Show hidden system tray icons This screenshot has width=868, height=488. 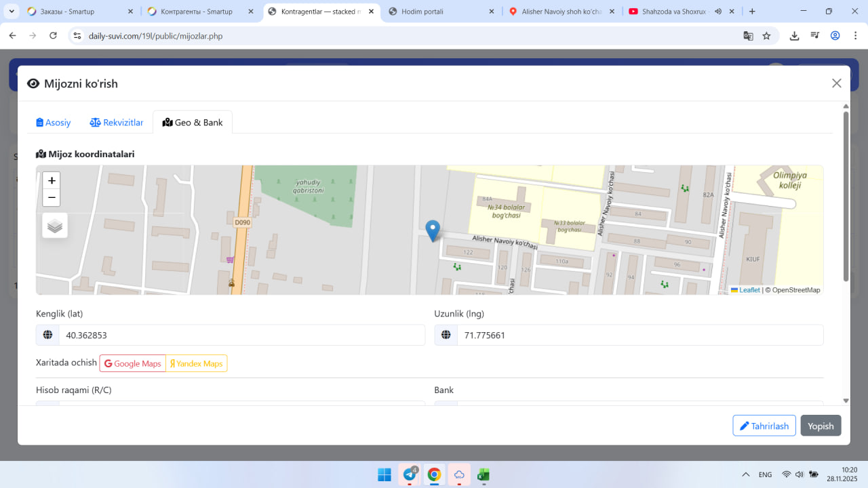(746, 474)
